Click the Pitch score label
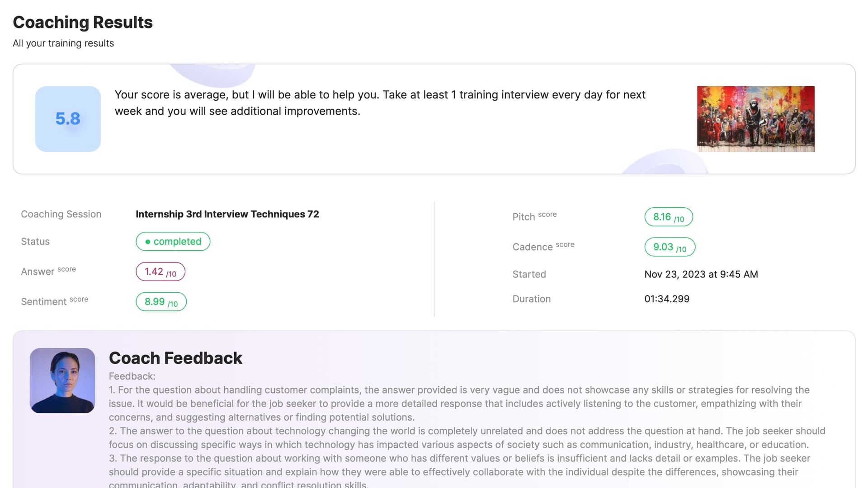The height and width of the screenshot is (488, 868). 534,216
